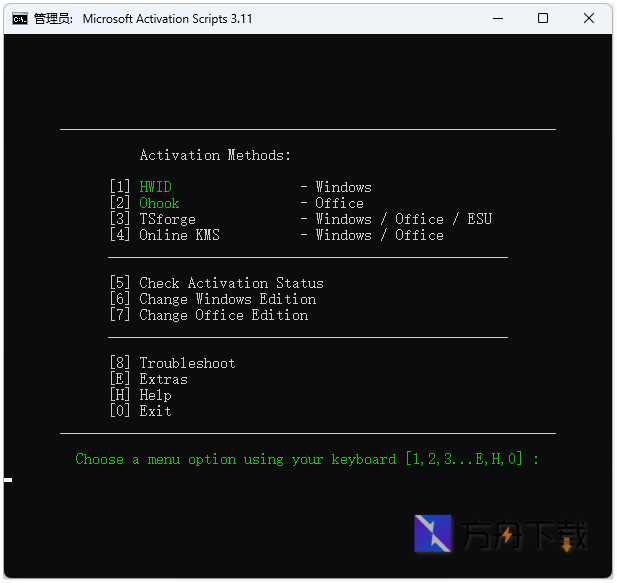Click the green 'HWID' option text

(x=155, y=187)
